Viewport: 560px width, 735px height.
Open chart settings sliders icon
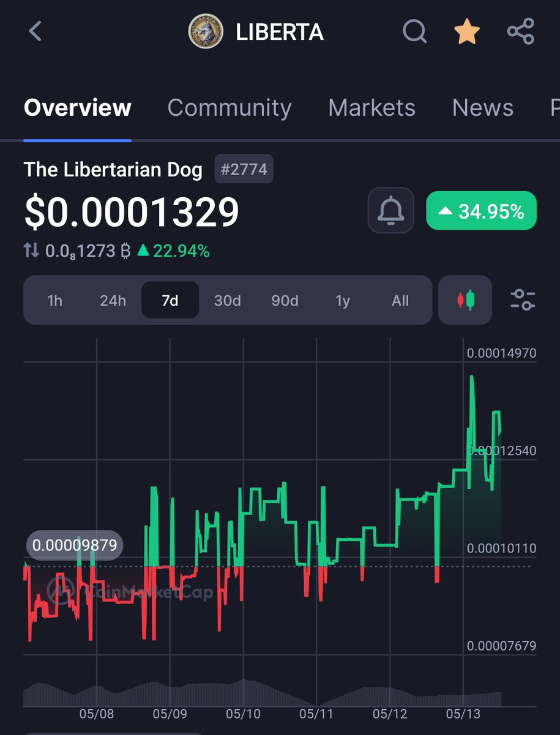point(523,300)
